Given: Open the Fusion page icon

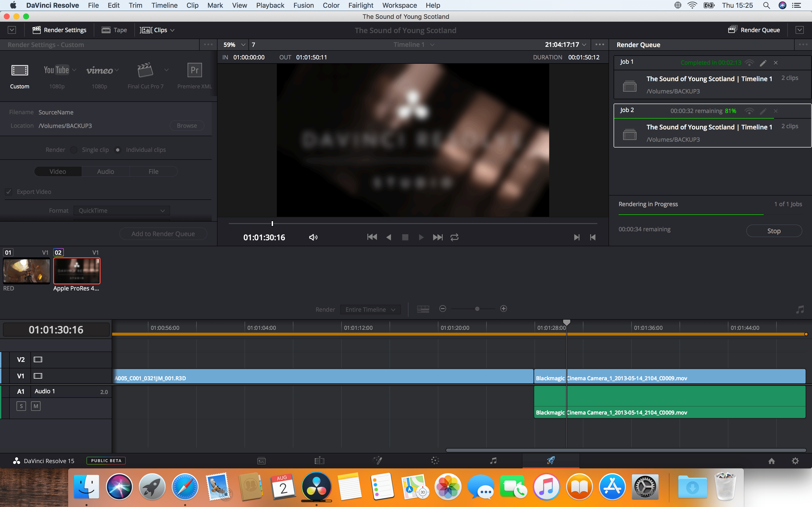Looking at the screenshot, I should click(377, 461).
